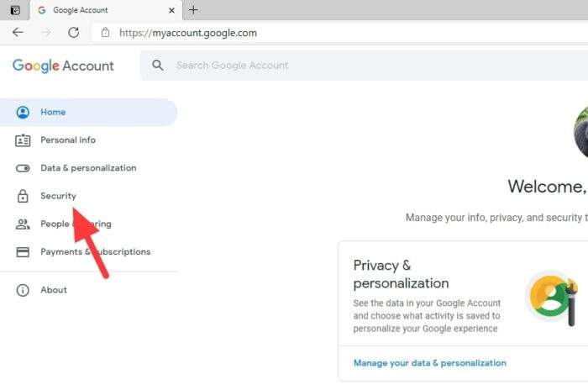Open the tab actions menu icon

click(15, 10)
